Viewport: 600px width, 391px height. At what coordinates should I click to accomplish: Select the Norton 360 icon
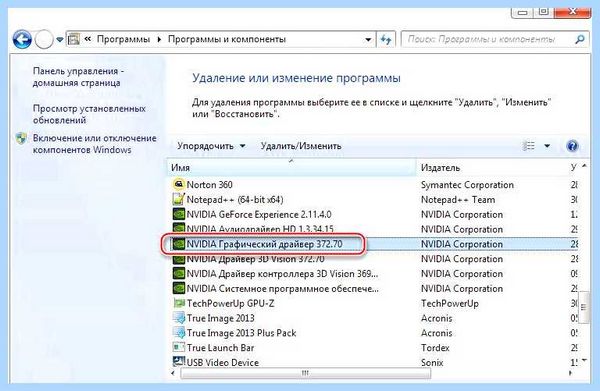(178, 184)
